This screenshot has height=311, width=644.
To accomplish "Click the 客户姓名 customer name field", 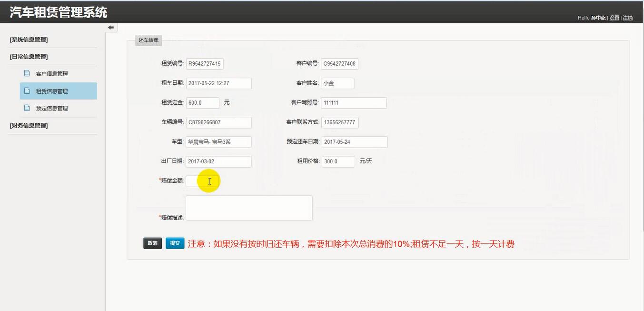I will [337, 83].
